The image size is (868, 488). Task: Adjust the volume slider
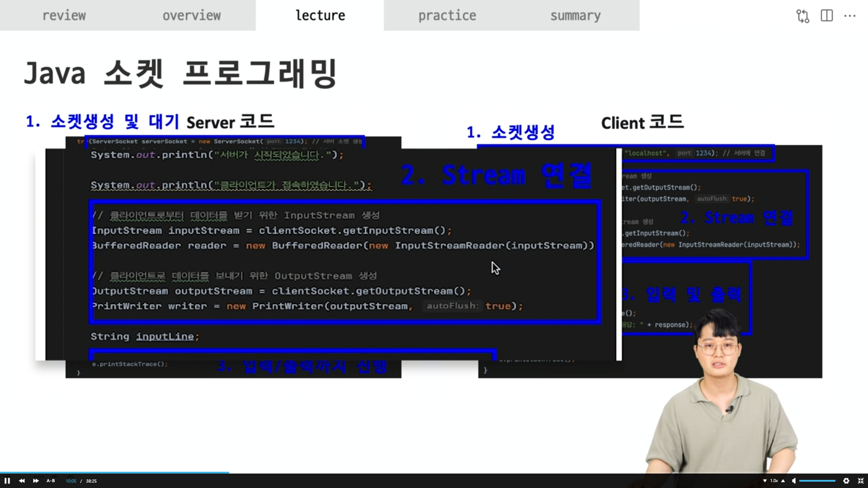click(817, 481)
